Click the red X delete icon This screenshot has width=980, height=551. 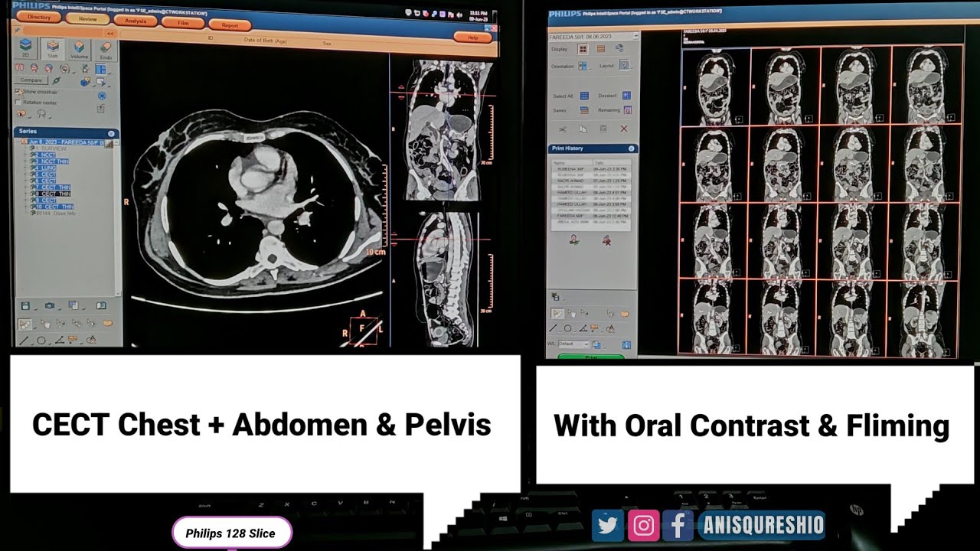624,129
